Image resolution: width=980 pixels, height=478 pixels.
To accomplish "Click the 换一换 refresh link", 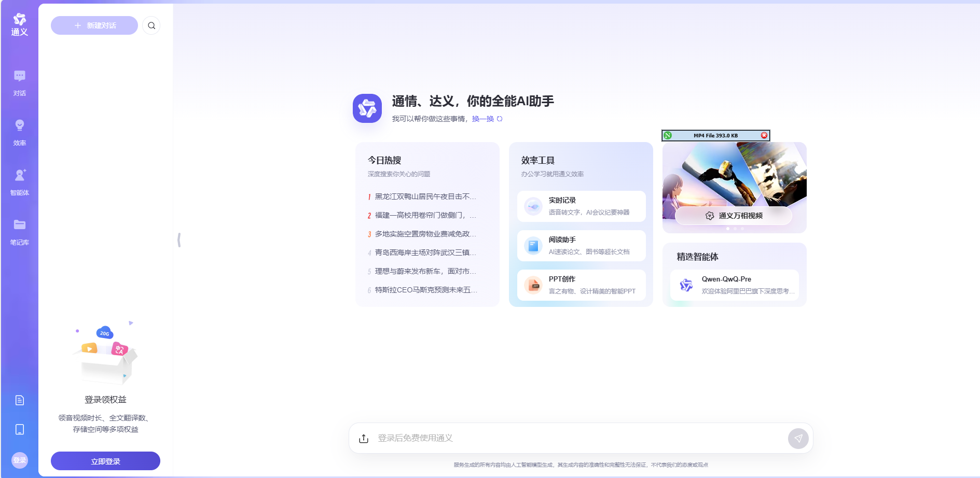I will pos(482,119).
